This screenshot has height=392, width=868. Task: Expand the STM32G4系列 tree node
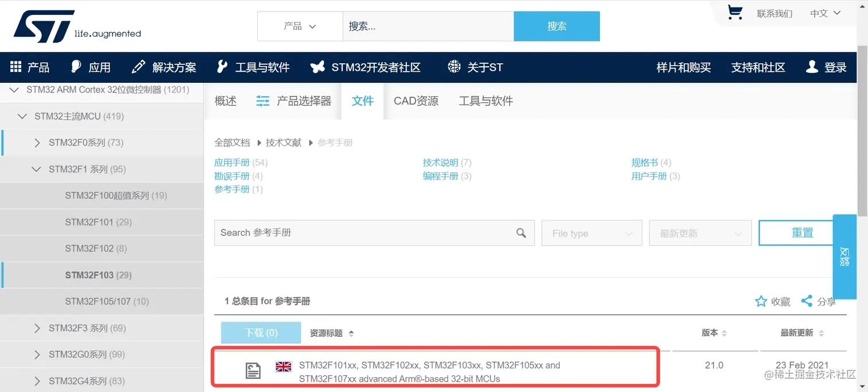point(37,381)
